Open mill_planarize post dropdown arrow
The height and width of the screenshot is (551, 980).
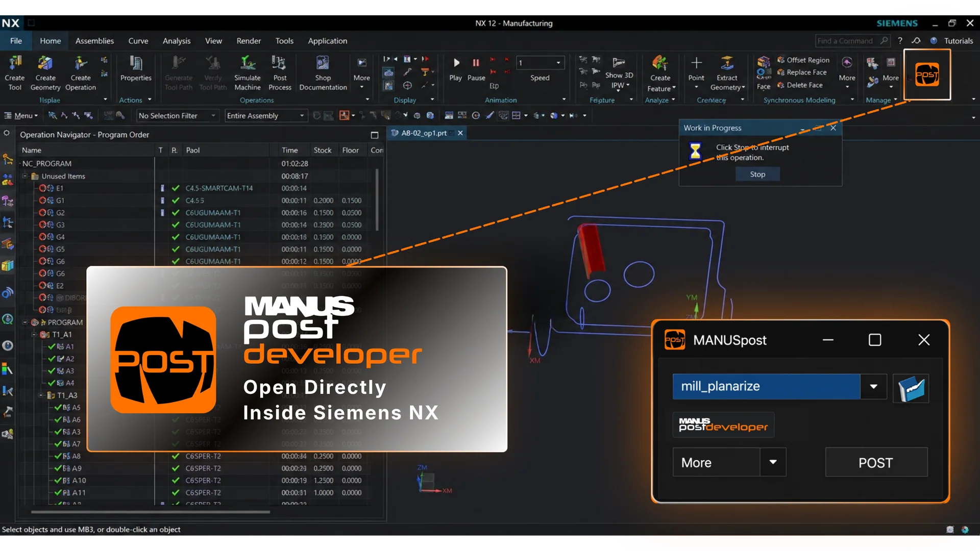click(x=873, y=387)
